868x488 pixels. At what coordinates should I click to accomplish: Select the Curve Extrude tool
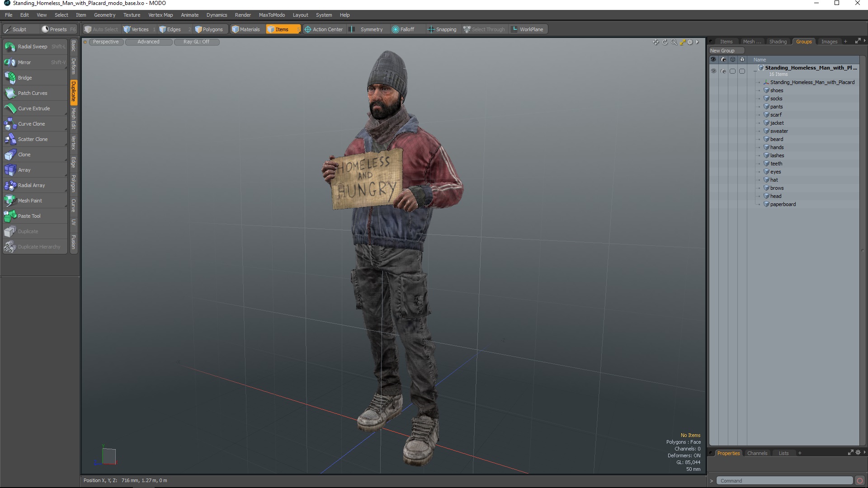(x=35, y=108)
